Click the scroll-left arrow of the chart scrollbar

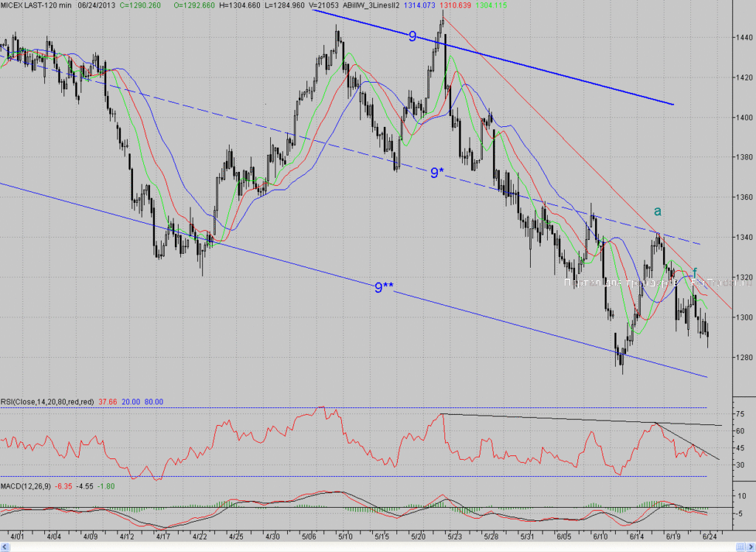(x=5, y=547)
